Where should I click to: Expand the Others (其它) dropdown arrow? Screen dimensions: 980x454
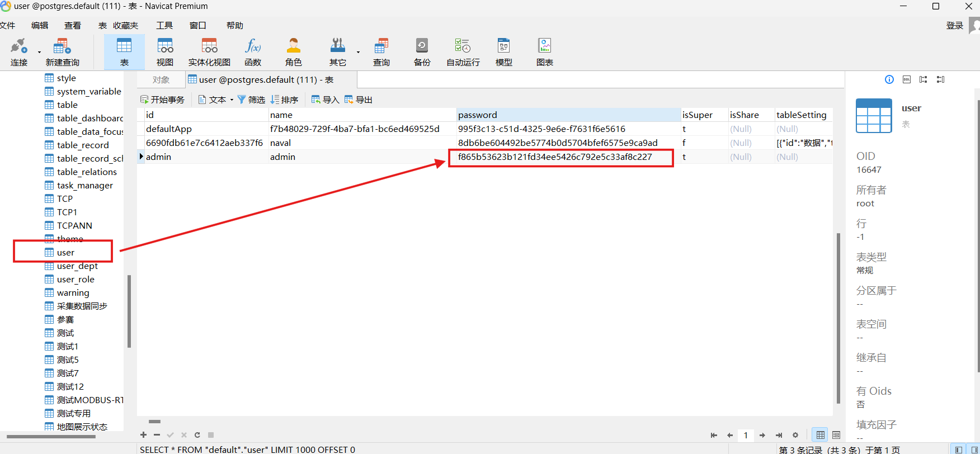[x=358, y=52]
